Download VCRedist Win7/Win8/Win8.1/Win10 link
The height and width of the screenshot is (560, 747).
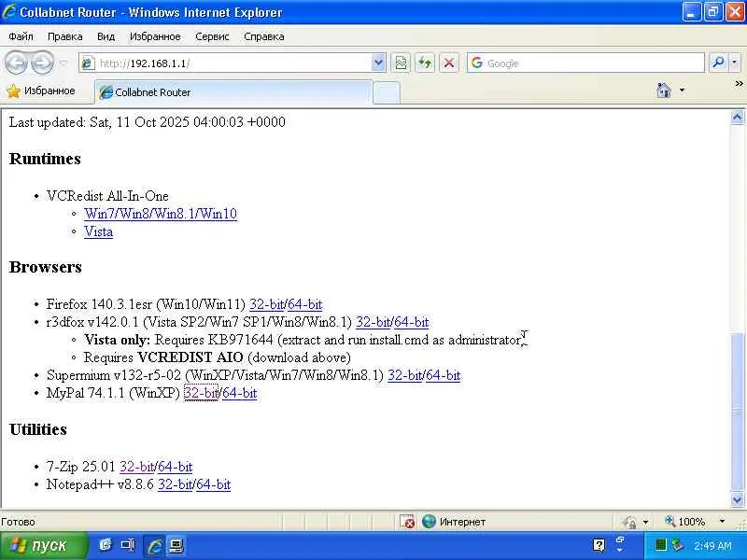[x=161, y=214]
